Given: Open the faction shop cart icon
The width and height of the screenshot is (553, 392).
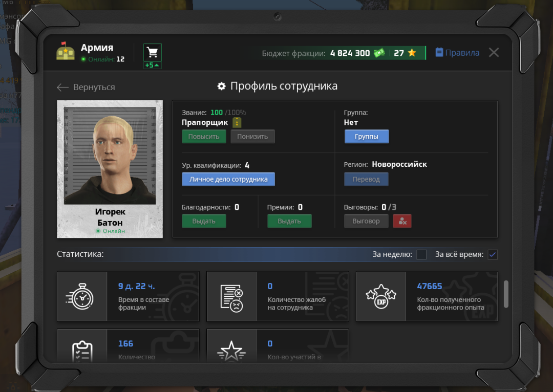Looking at the screenshot, I should pyautogui.click(x=152, y=53).
